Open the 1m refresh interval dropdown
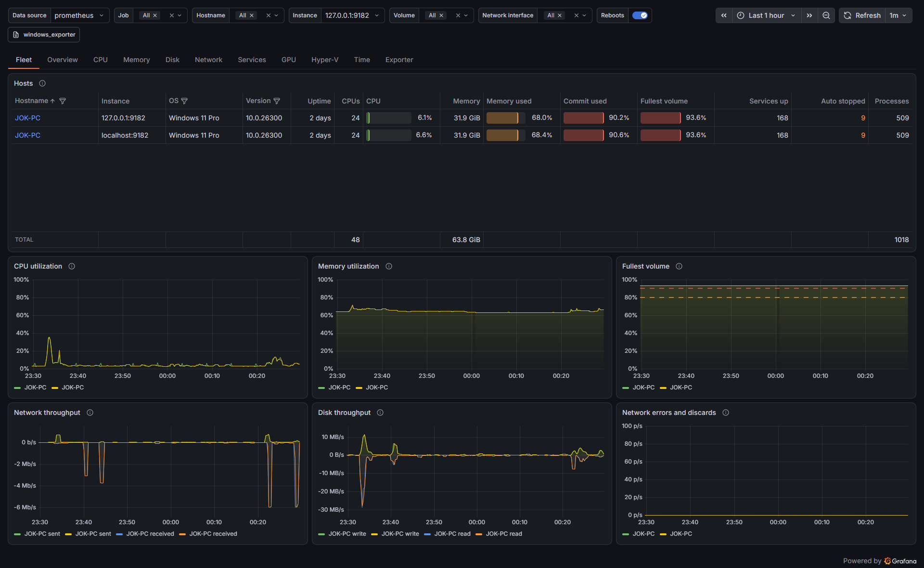The height and width of the screenshot is (568, 924). click(x=898, y=15)
